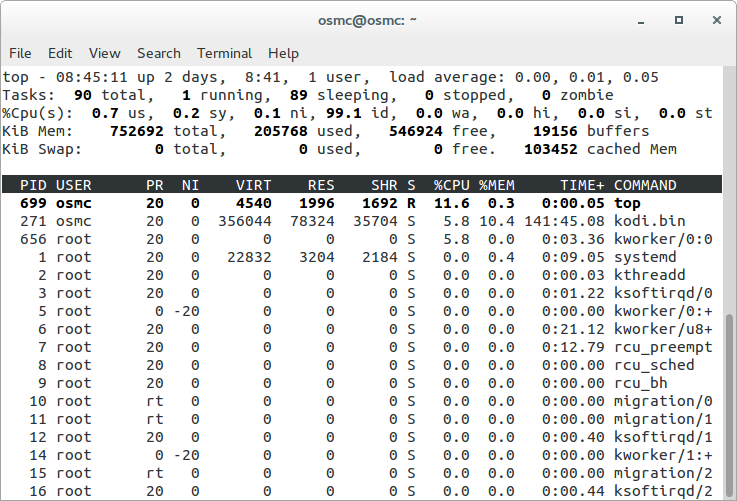Click the %MEM column header
Image resolution: width=737 pixels, height=501 pixels.
497,185
